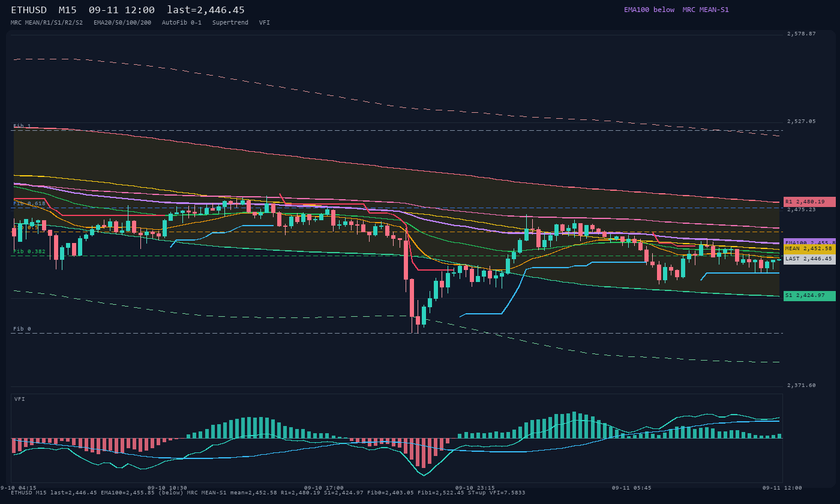Click the 2,475.23 price axis label
The width and height of the screenshot is (840, 504).
pos(802,209)
